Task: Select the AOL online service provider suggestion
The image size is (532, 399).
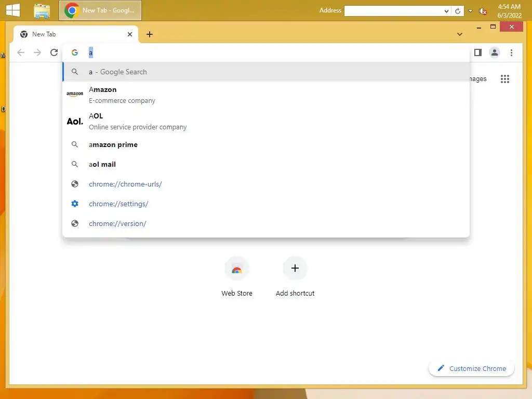Action: [x=266, y=121]
